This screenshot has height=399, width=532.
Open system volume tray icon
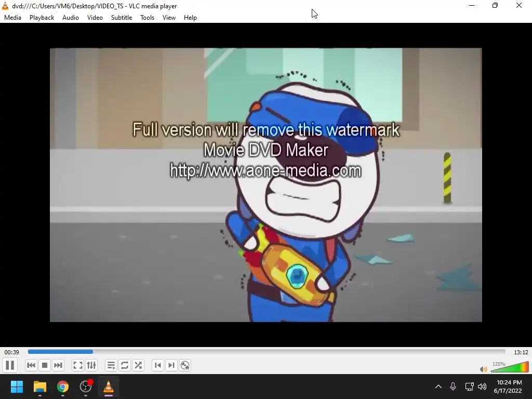(482, 387)
